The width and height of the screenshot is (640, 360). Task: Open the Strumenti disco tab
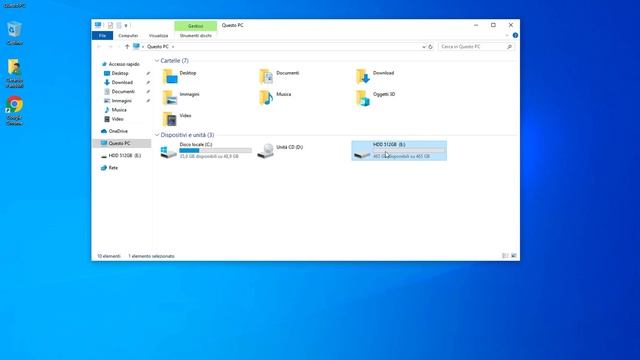pyautogui.click(x=196, y=36)
